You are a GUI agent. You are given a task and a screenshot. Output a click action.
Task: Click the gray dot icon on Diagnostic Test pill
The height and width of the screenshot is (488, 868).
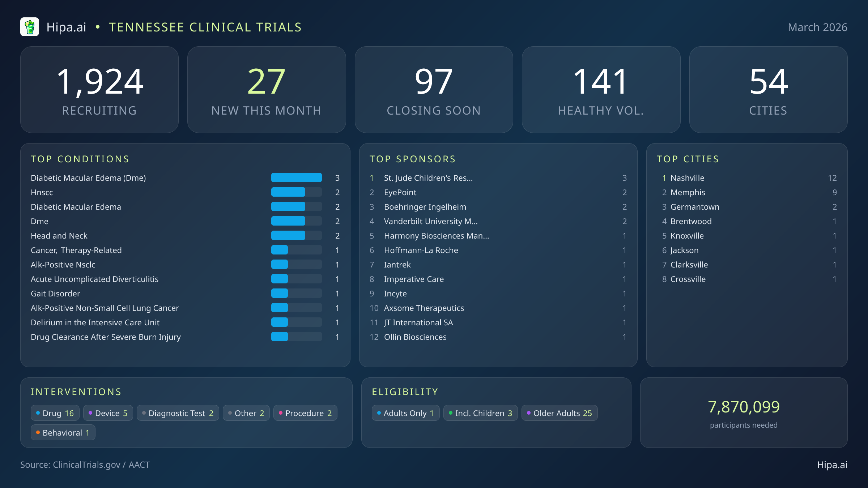144,413
